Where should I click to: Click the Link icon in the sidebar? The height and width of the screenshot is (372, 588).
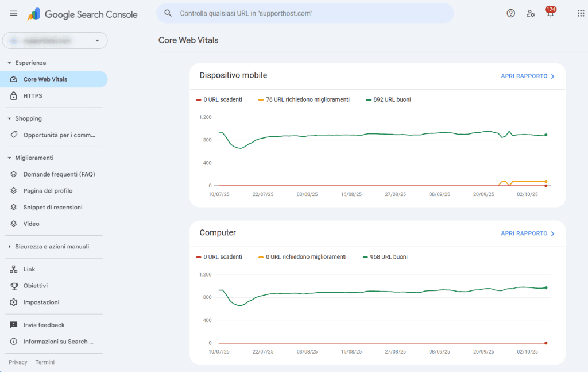tap(13, 269)
